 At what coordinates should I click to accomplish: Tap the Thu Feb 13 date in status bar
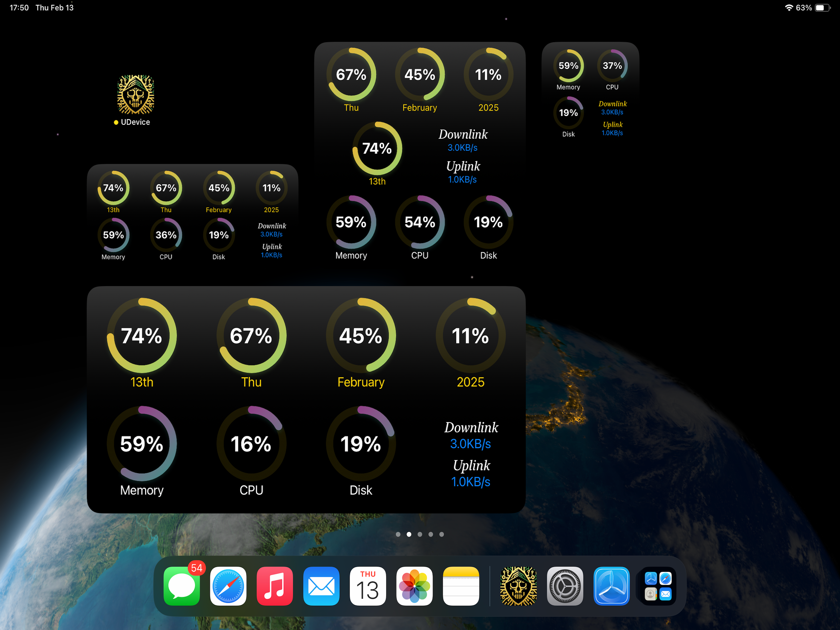tap(54, 8)
